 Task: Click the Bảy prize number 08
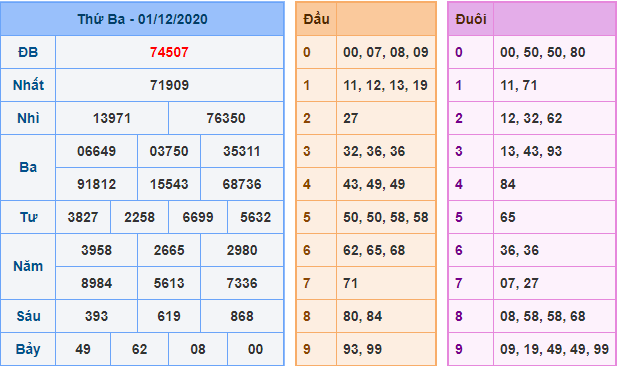(198, 349)
